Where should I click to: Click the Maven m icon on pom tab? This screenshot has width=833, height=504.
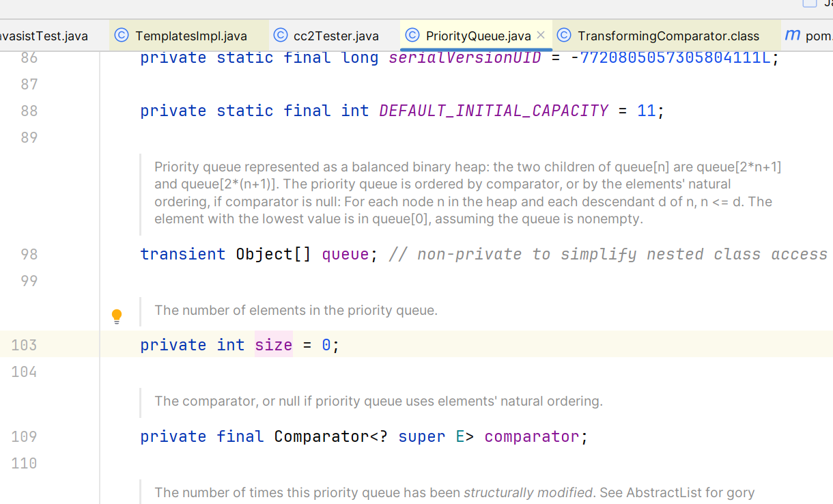792,36
